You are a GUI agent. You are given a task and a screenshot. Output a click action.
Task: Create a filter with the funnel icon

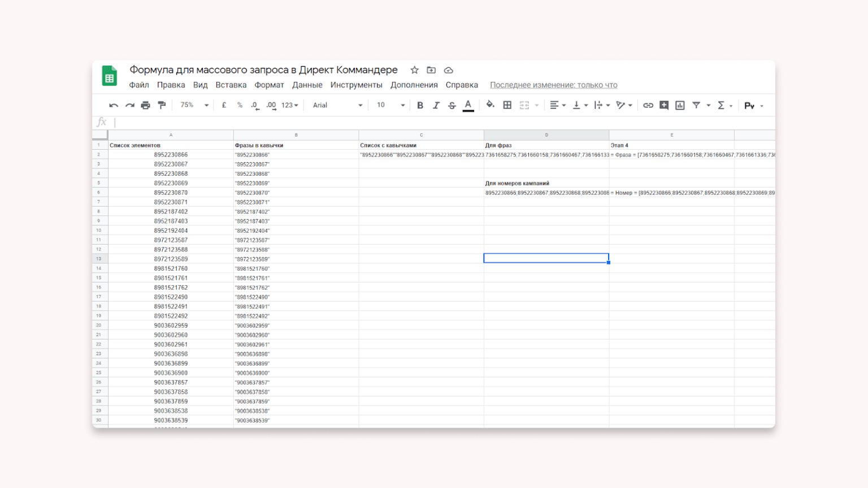696,105
